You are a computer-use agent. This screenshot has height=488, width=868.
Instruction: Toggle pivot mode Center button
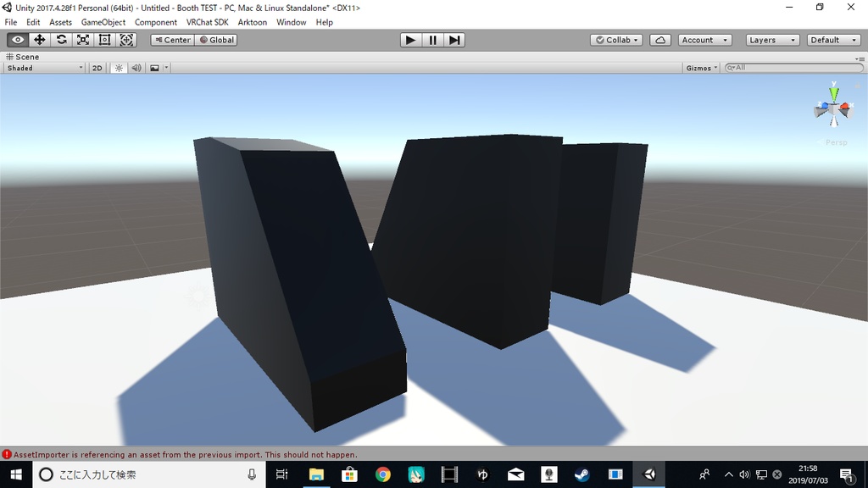point(173,40)
